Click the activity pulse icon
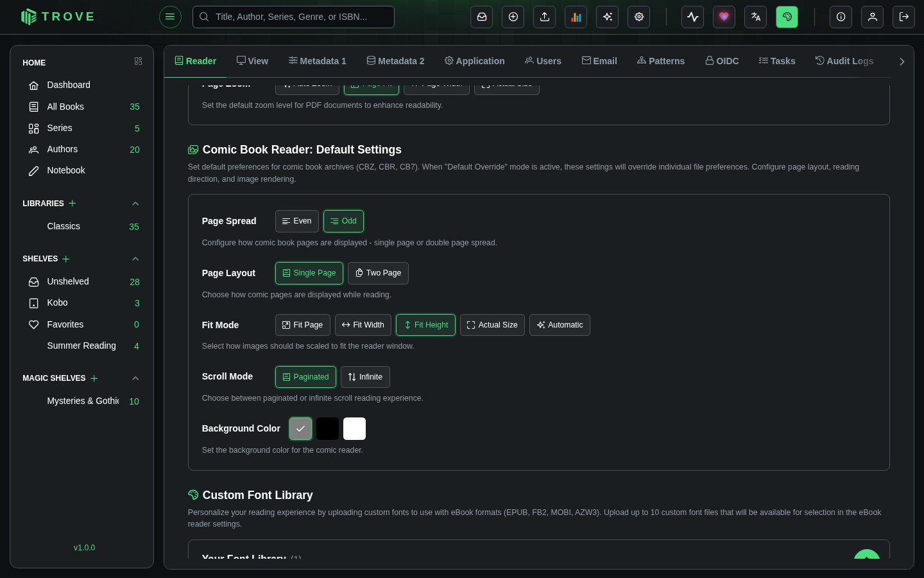The image size is (924, 578). tap(693, 17)
